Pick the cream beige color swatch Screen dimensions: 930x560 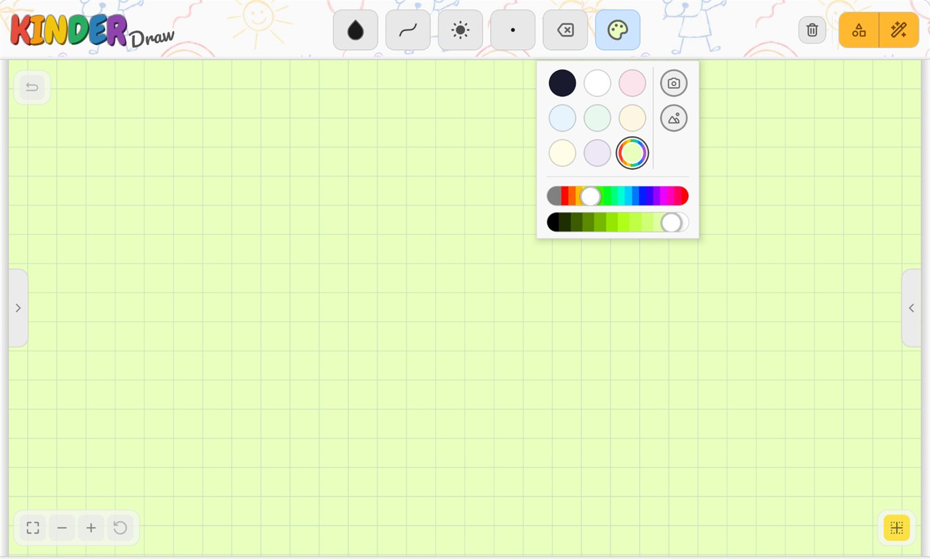632,118
